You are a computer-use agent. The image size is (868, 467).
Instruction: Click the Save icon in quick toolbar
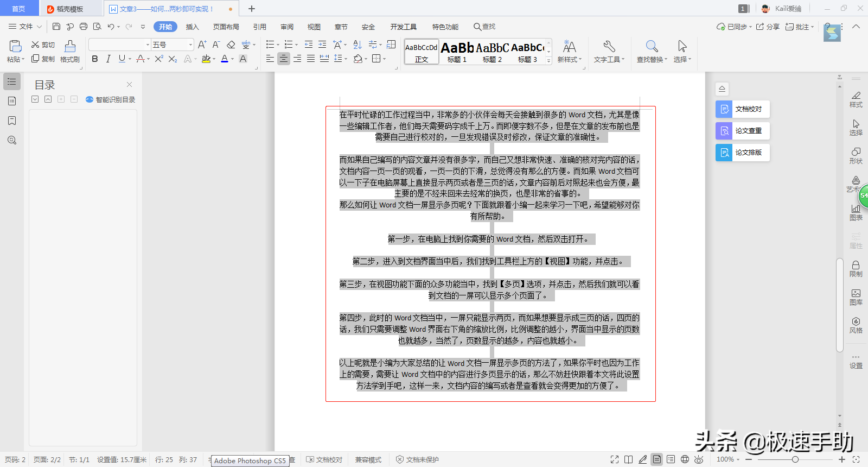(56, 27)
